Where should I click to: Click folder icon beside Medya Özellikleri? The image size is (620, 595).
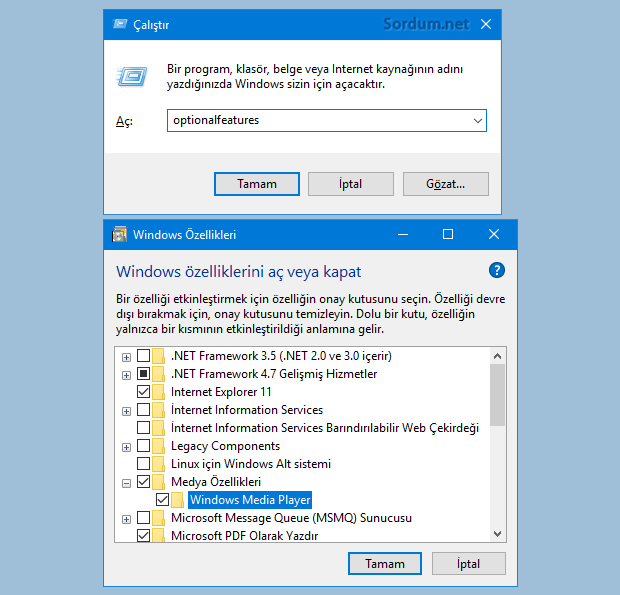click(x=158, y=482)
